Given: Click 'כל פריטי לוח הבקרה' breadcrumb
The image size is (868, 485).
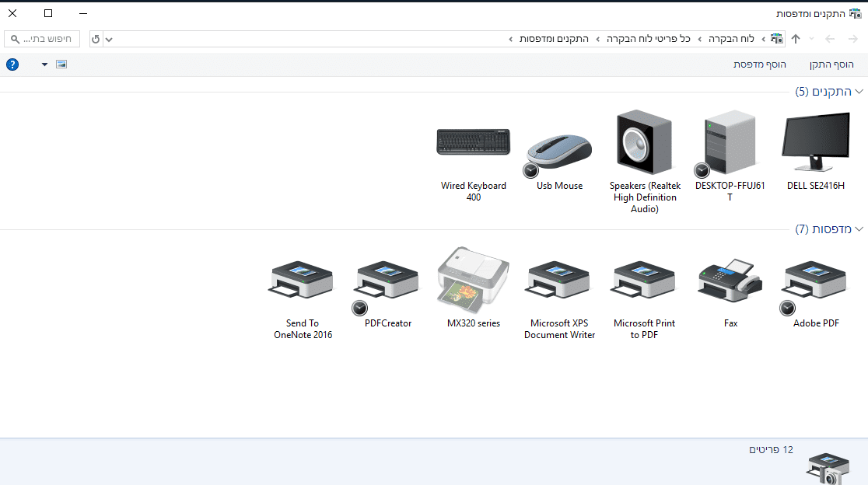Looking at the screenshot, I should pos(648,39).
